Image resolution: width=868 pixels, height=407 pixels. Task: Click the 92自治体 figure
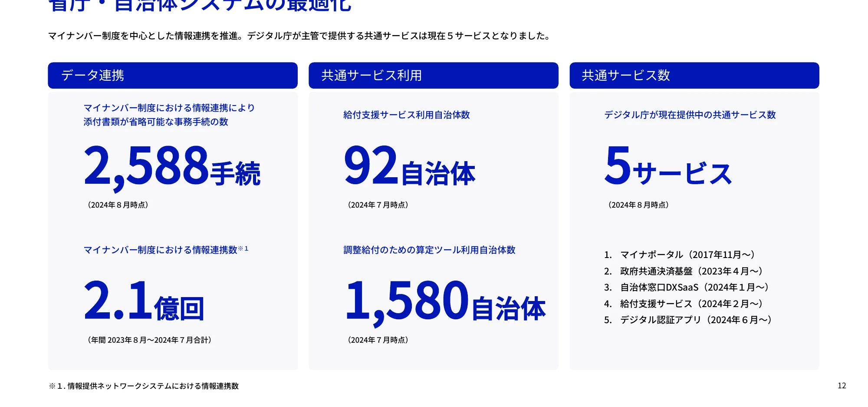pos(409,167)
